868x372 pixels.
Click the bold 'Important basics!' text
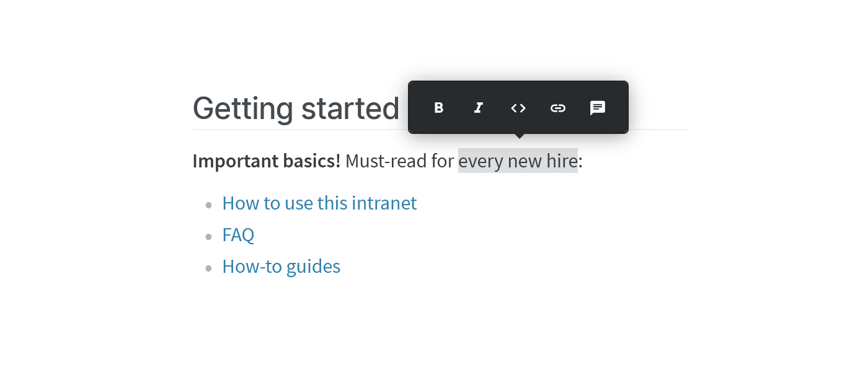(x=266, y=161)
